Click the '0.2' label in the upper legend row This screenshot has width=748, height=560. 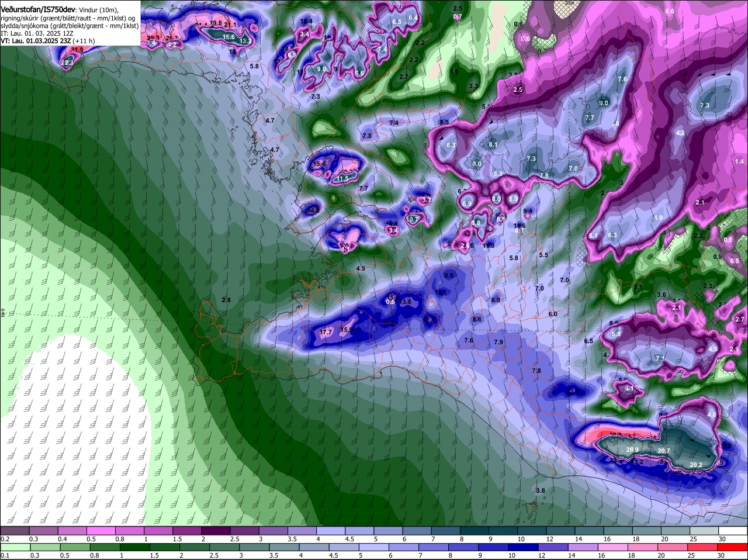[5, 539]
